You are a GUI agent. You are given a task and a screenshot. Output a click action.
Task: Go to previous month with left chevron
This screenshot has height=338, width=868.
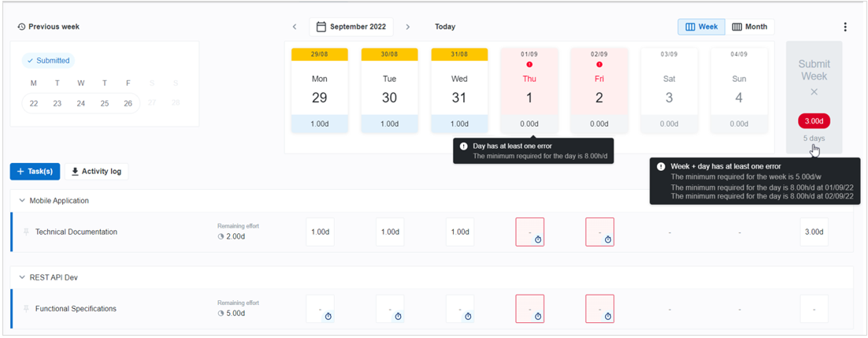(x=295, y=27)
